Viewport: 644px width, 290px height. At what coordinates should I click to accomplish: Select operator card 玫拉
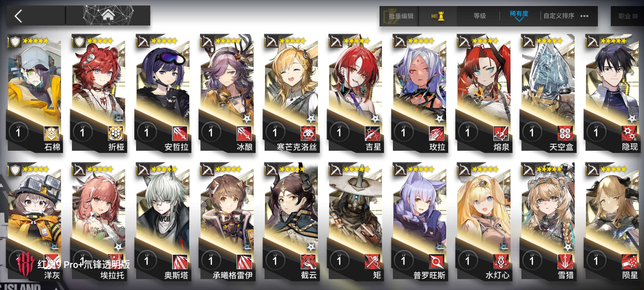(x=420, y=93)
